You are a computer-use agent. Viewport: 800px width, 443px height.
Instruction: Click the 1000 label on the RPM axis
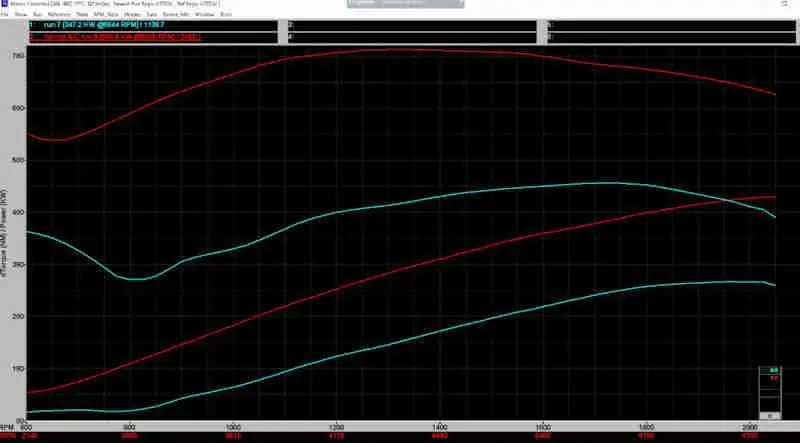tap(233, 426)
